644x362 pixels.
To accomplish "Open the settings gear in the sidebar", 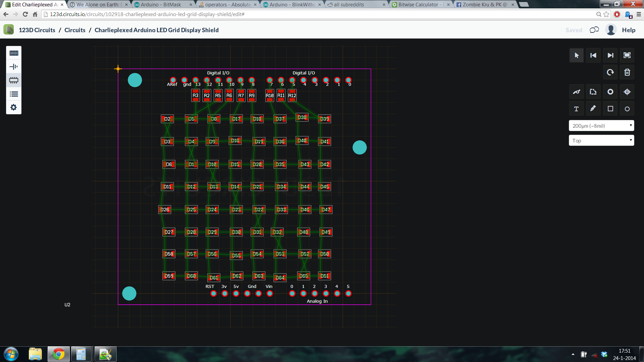I will (13, 107).
